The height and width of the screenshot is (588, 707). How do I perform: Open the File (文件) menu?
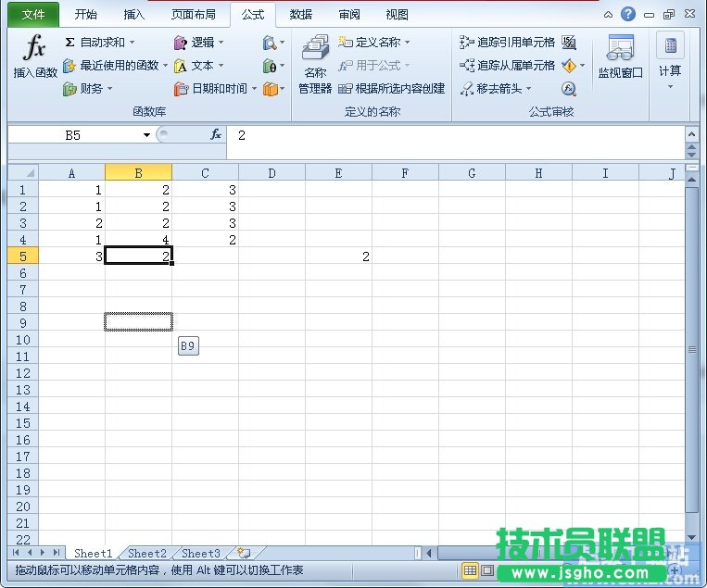[33, 14]
